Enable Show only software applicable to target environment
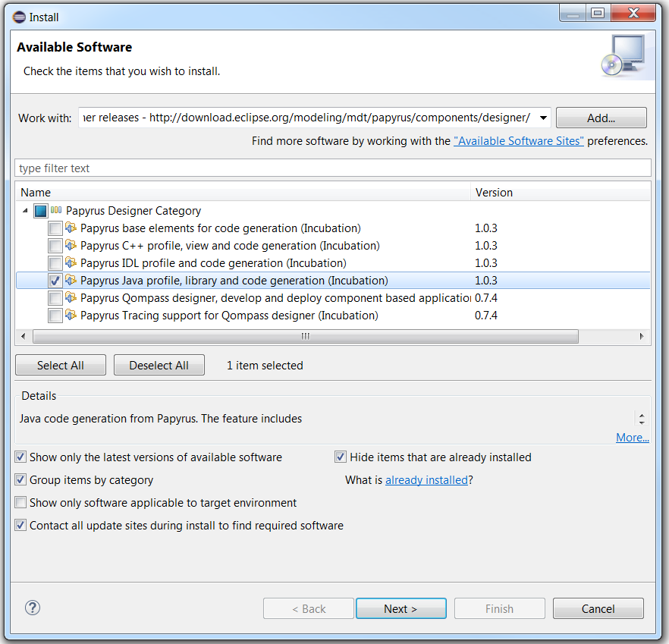This screenshot has height=644, width=669. click(x=20, y=502)
